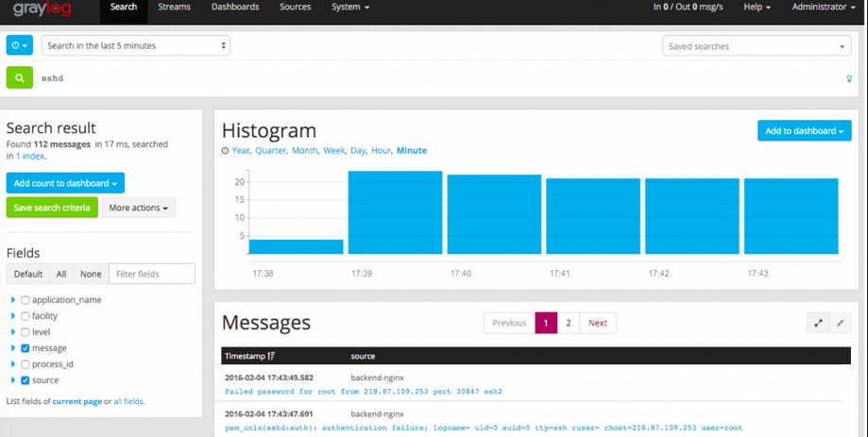Viewport: 868px width, 437px height.
Task: Click the search query field containing sshd
Action: pyautogui.click(x=440, y=78)
